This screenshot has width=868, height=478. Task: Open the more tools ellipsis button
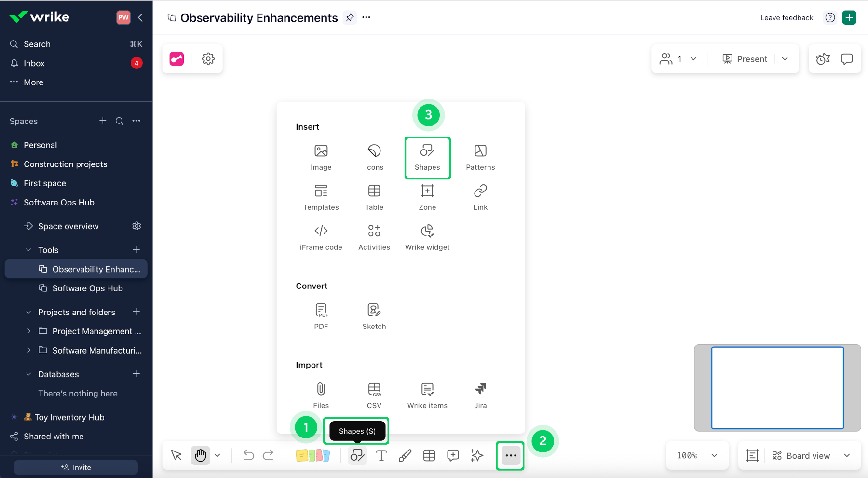(511, 455)
